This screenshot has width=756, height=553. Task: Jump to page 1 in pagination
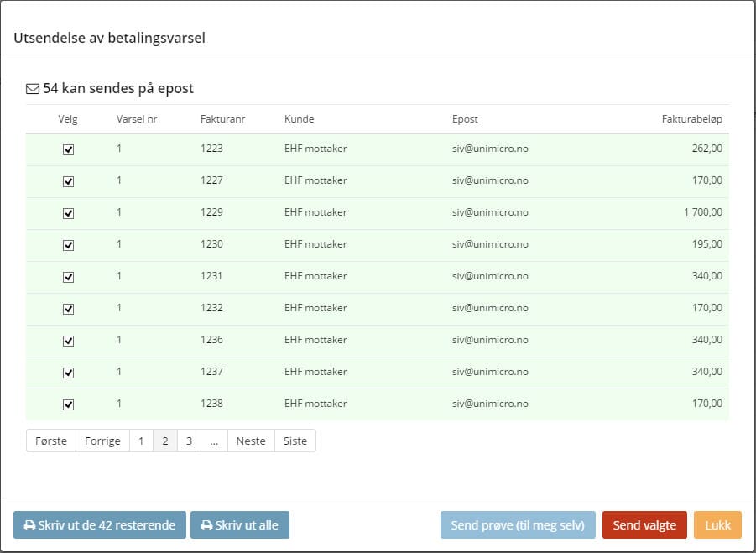click(x=141, y=441)
